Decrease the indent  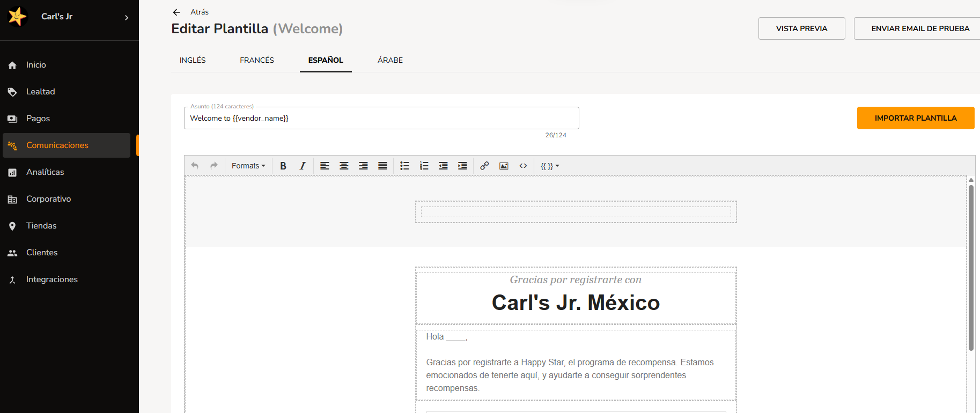[443, 166]
